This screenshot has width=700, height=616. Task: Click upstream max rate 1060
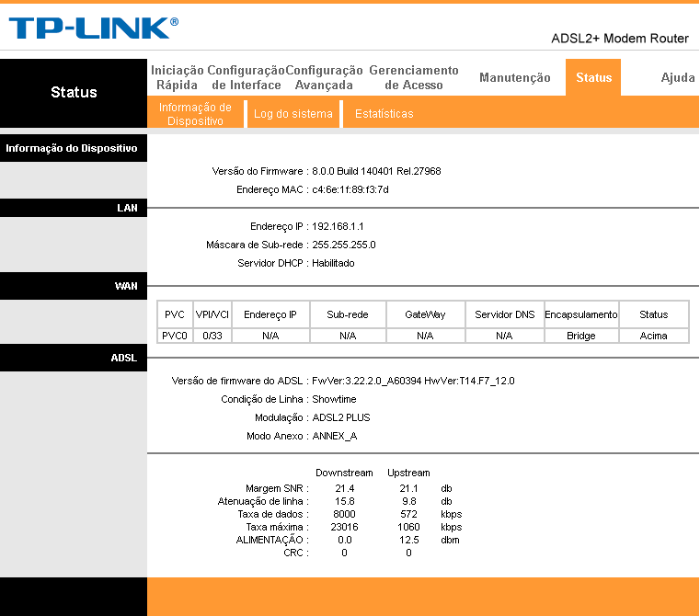tap(408, 527)
